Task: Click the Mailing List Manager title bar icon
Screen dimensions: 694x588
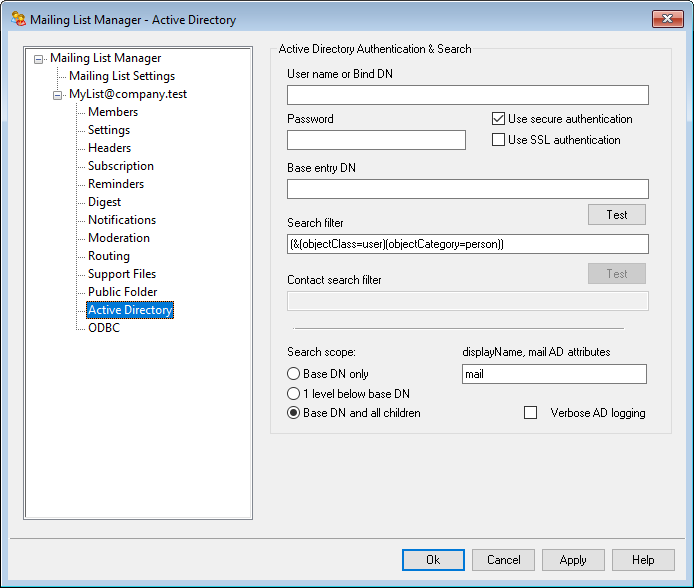Action: click(x=19, y=19)
